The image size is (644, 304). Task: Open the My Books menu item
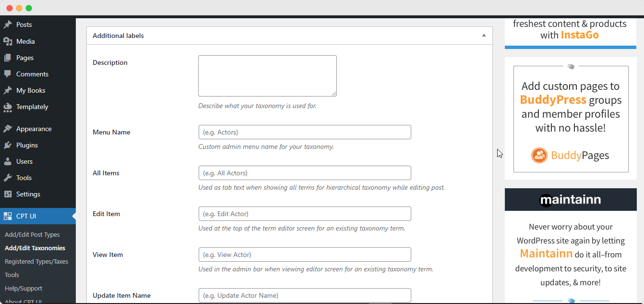click(31, 90)
